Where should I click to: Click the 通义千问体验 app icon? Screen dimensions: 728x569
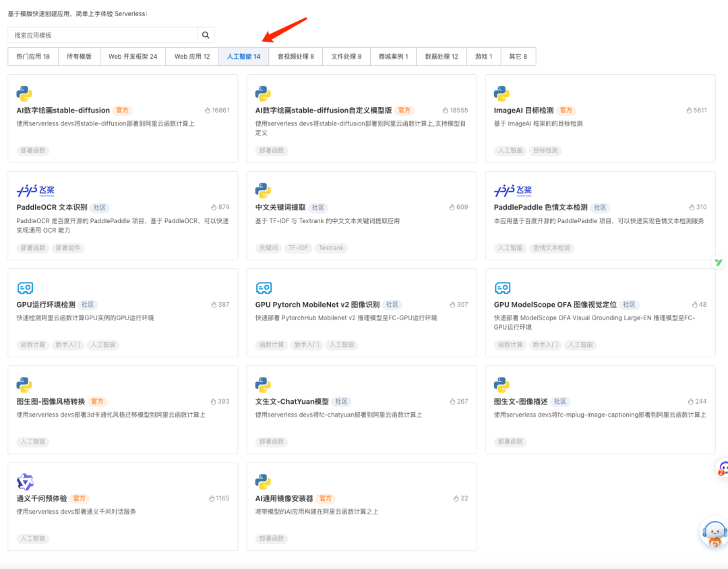[x=24, y=481]
